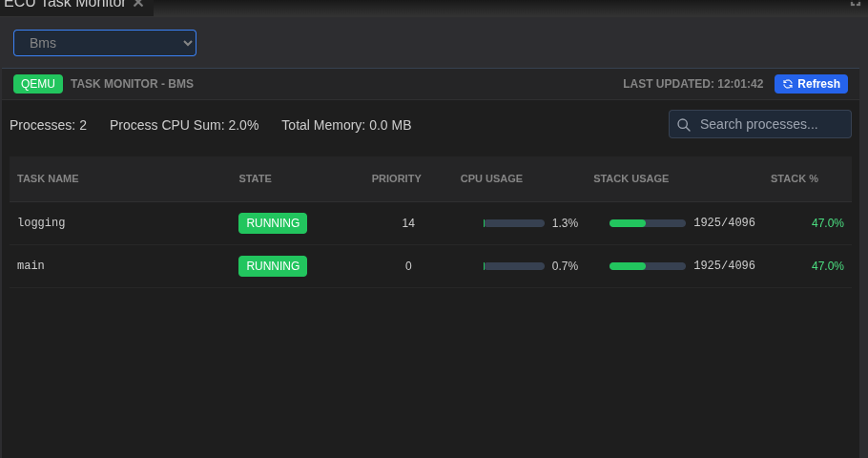Sort by STATE column header
This screenshot has width=868, height=458.
(256, 178)
